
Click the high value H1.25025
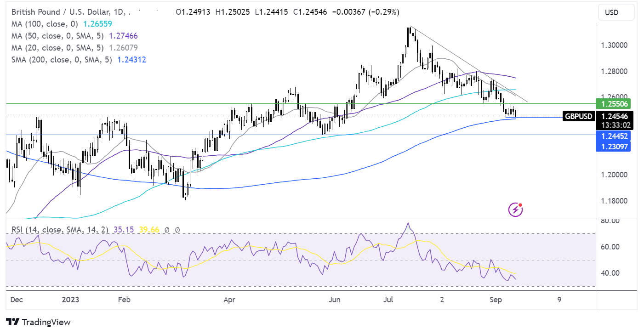coord(233,13)
